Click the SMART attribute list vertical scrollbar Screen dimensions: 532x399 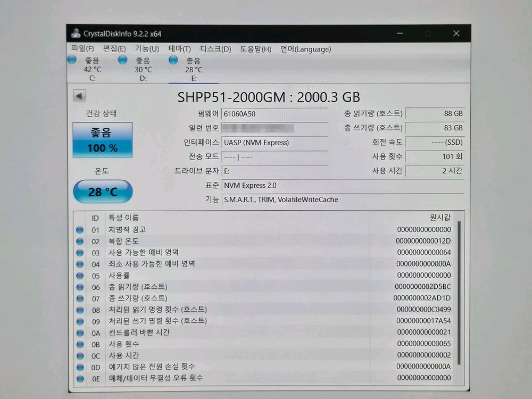click(460, 293)
